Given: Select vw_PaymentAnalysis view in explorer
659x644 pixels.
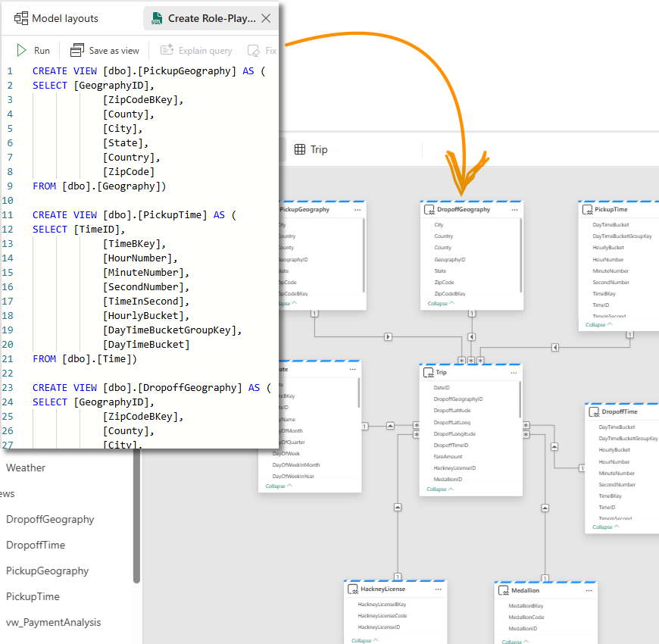Looking at the screenshot, I should coord(53,623).
